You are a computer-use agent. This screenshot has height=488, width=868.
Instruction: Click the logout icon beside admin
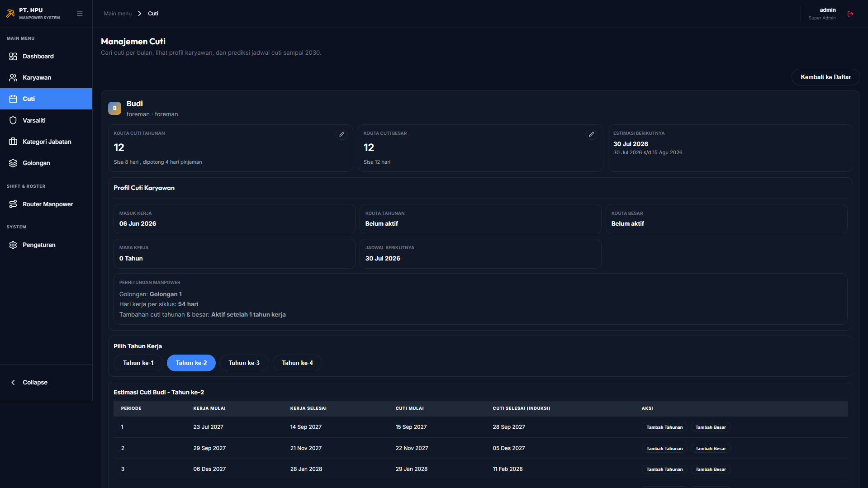click(850, 14)
